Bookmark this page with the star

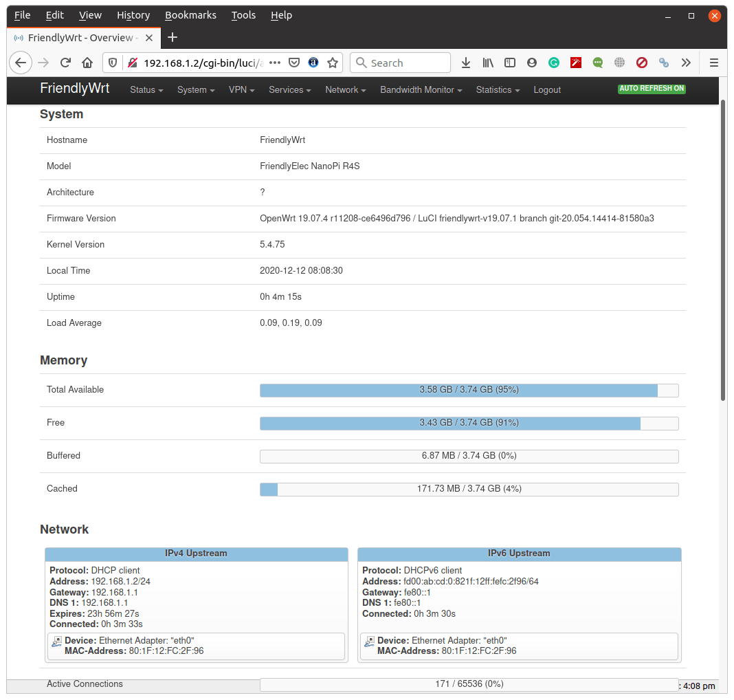(333, 63)
